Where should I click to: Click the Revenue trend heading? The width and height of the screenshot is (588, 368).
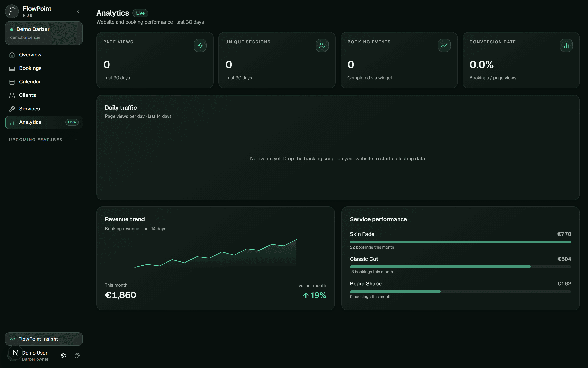125,219
